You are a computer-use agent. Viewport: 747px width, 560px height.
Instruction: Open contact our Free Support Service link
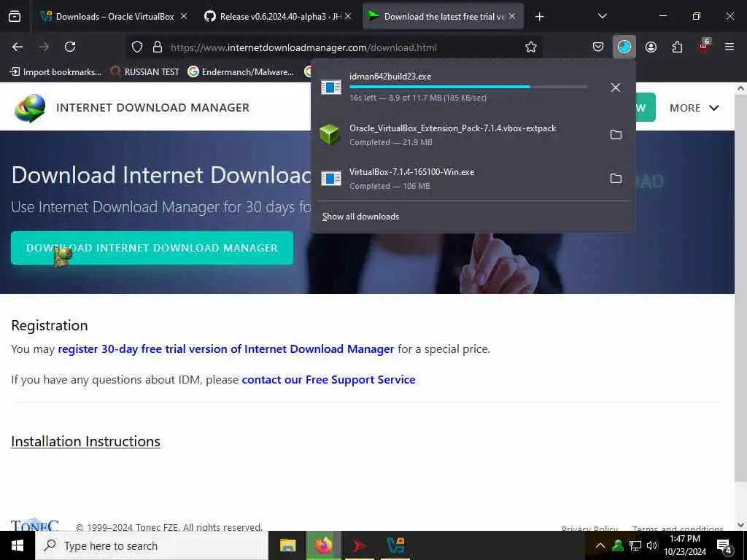(329, 379)
